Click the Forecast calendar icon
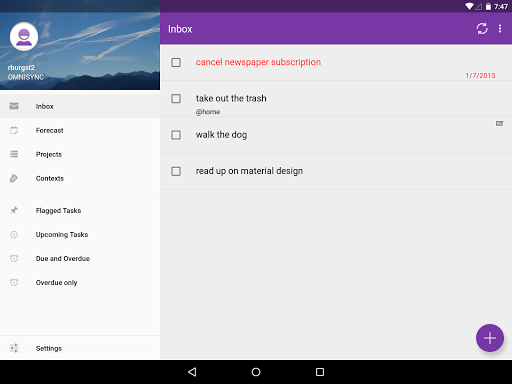Screen dimensions: 512x384 click(14, 130)
